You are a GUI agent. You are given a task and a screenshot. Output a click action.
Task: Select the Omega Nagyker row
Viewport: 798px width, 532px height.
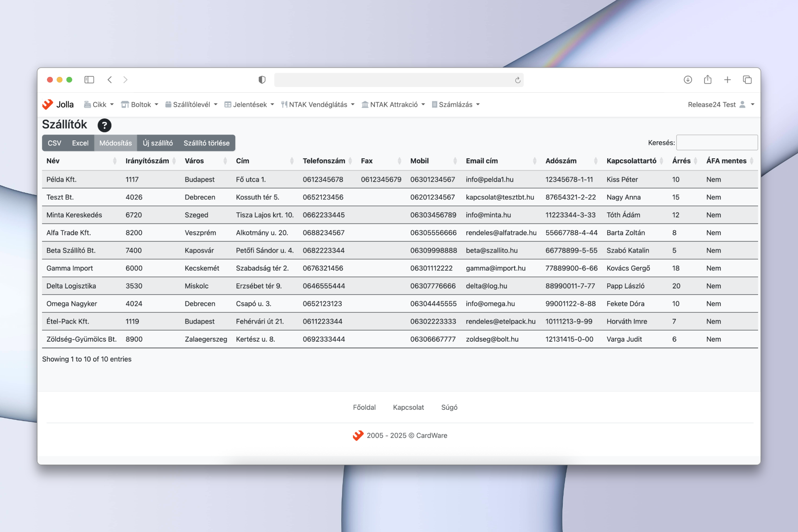(x=400, y=304)
